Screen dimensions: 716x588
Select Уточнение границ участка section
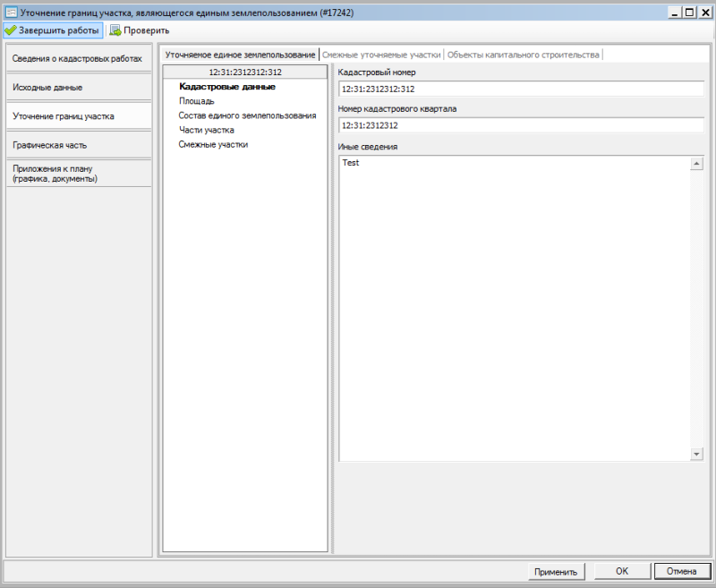point(77,116)
